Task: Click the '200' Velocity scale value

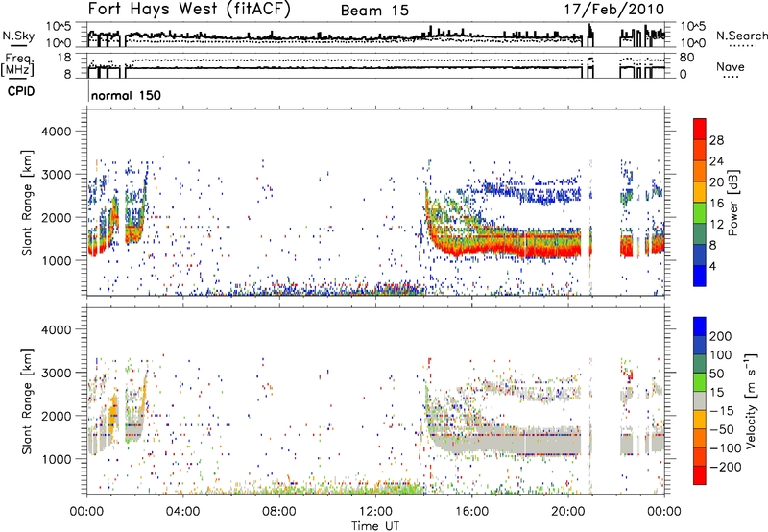Action: tap(721, 336)
